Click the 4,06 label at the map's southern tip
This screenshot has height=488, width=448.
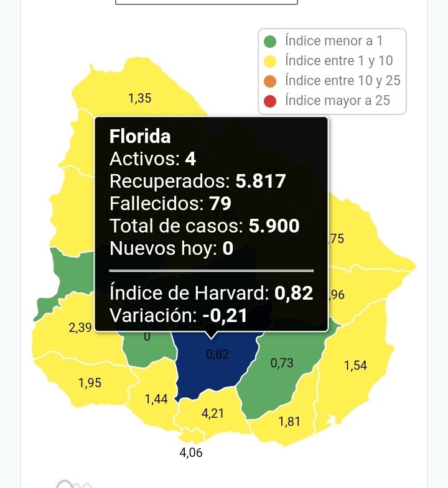(x=191, y=453)
